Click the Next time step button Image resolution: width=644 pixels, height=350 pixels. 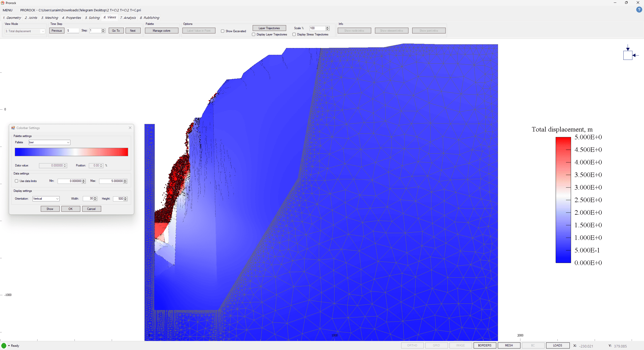tap(133, 31)
